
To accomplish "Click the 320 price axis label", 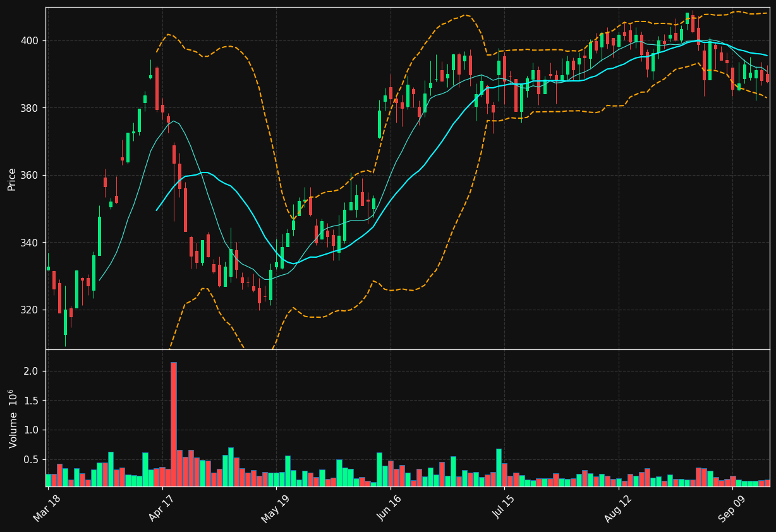I will click(x=30, y=310).
